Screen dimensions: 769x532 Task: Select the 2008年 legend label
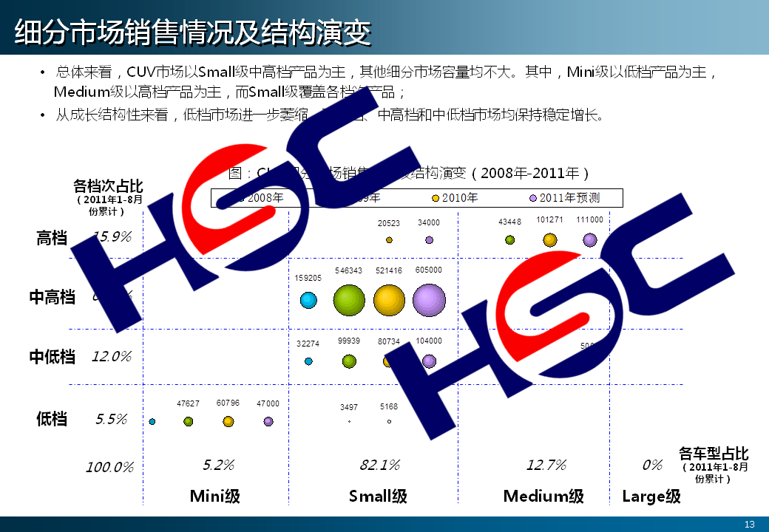265,198
